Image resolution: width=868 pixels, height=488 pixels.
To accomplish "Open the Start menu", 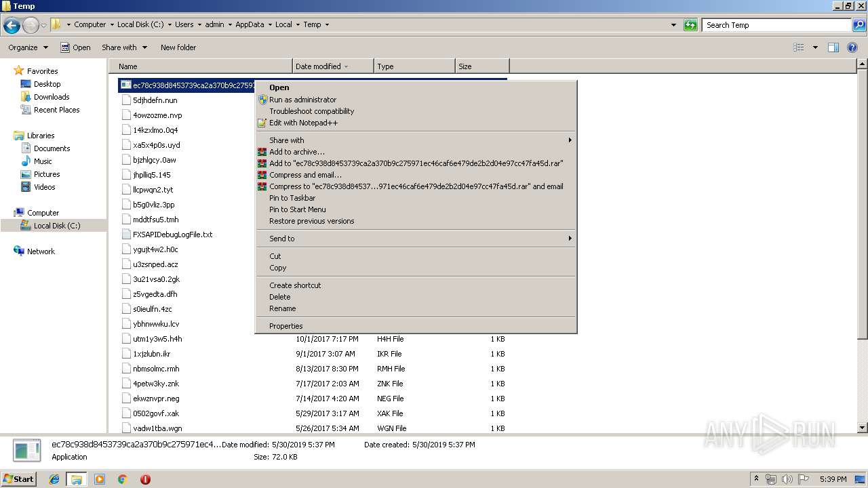I will click(x=18, y=479).
